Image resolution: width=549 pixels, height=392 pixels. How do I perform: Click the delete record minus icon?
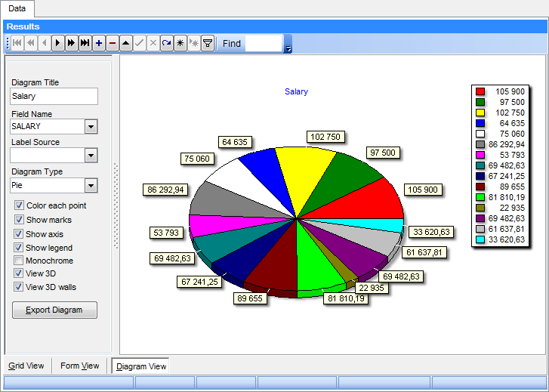coord(113,44)
